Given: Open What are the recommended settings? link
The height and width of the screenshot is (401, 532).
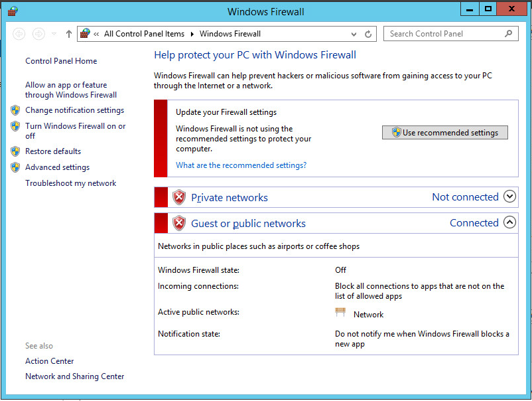Looking at the screenshot, I should point(241,165).
